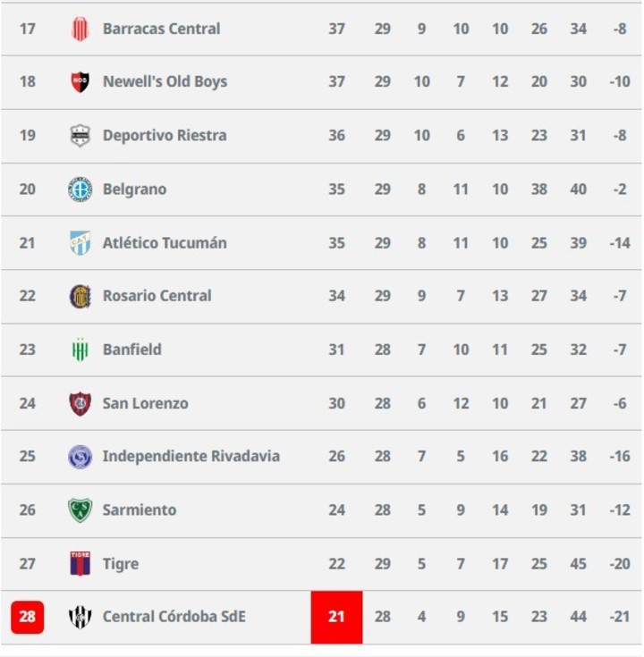Click the Central Córdoba SdE crest
This screenshot has width=644, height=657.
click(80, 617)
